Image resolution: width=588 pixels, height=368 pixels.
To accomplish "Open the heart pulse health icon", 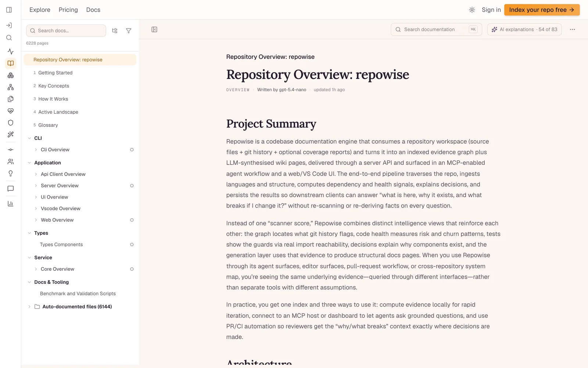I will (x=11, y=111).
